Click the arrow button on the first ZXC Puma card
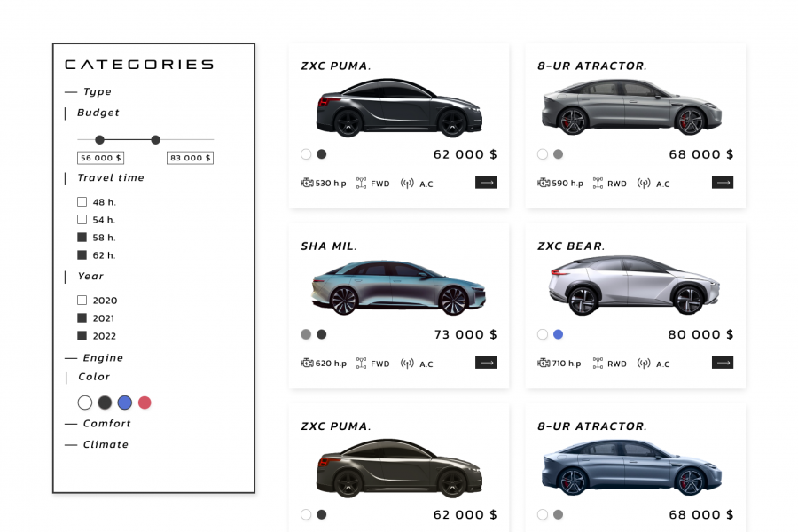 [x=486, y=183]
